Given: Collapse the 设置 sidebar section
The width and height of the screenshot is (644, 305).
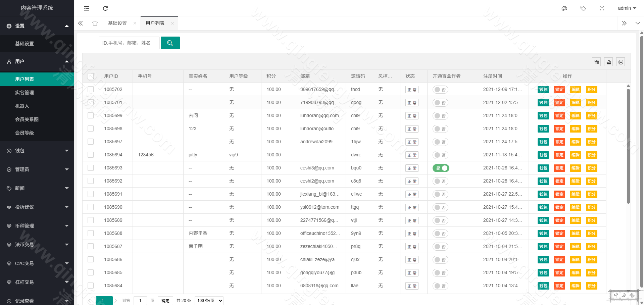Looking at the screenshot, I should 37,26.
